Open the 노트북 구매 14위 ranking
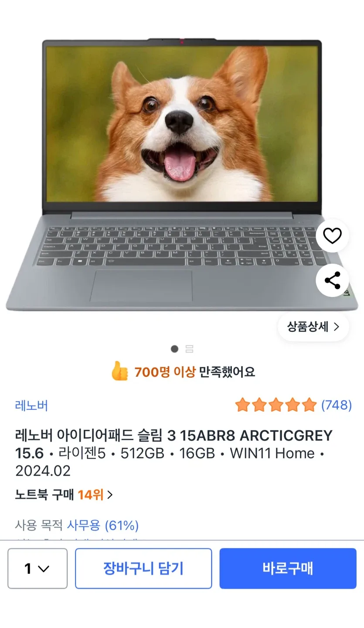Viewport: 364px width, 628px height. click(x=64, y=495)
